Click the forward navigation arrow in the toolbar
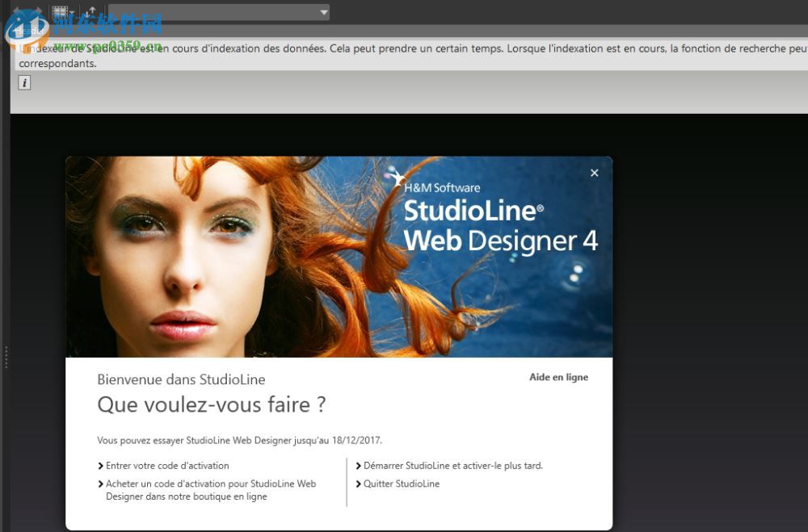808x532 pixels. click(38, 8)
